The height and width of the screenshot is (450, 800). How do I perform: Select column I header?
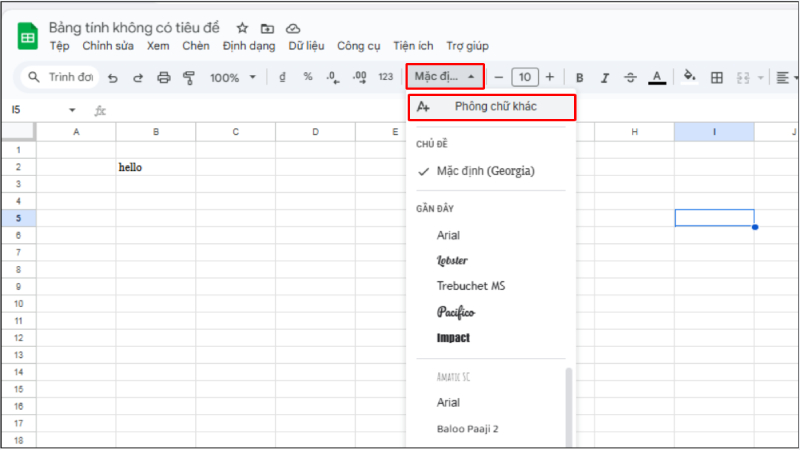[714, 132]
